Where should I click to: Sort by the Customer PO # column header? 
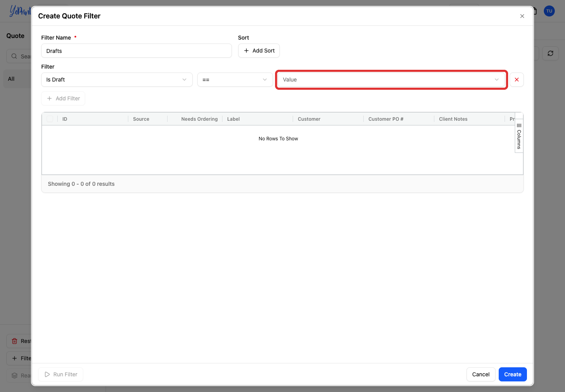point(399,119)
